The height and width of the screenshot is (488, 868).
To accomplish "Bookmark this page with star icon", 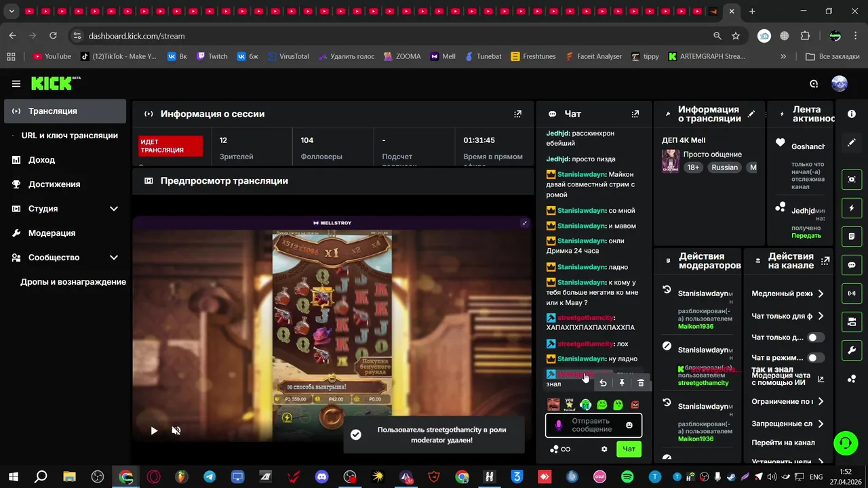I will 736,36.
